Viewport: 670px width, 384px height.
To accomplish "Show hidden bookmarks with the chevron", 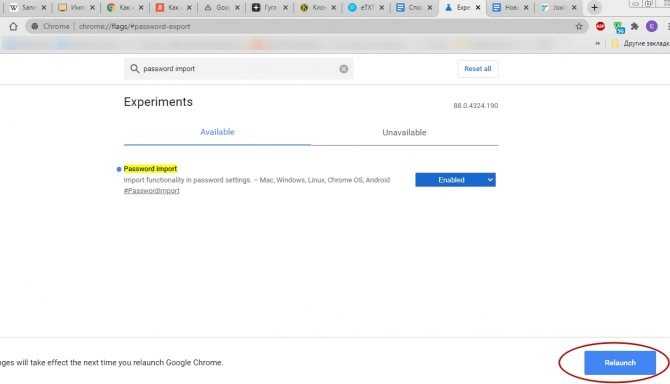I will point(597,44).
